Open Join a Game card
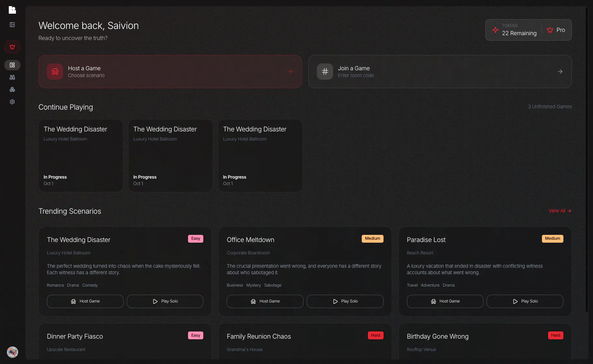The height and width of the screenshot is (364, 593). point(440,72)
